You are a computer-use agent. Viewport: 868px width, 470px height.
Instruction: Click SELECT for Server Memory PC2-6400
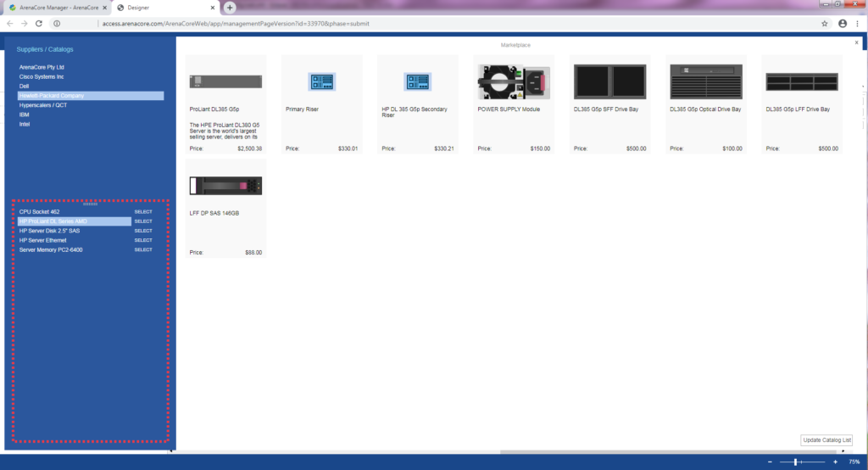pyautogui.click(x=143, y=249)
